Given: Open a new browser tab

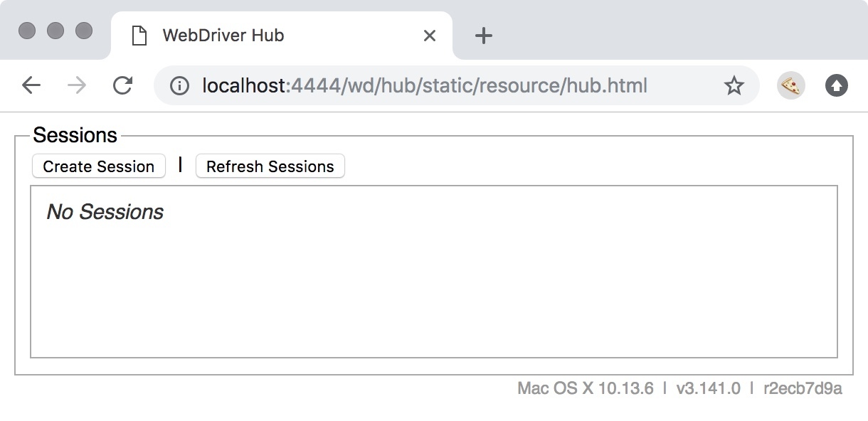Looking at the screenshot, I should click(x=483, y=34).
